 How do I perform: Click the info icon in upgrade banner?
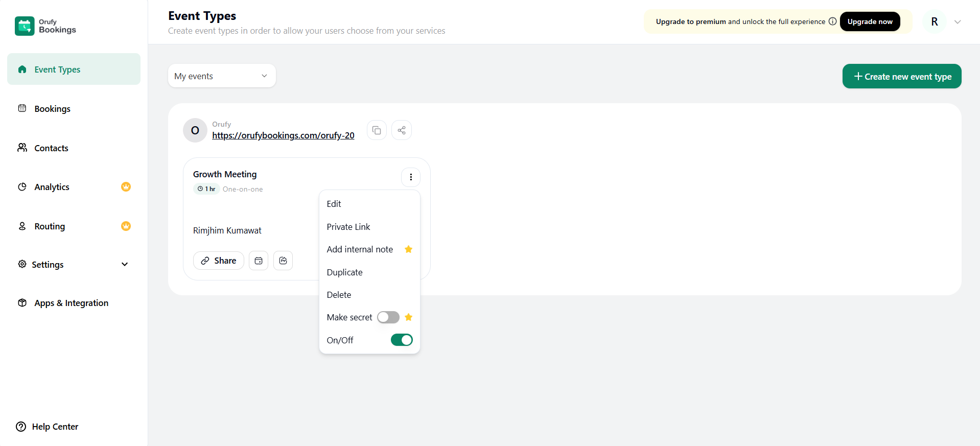coord(832,21)
